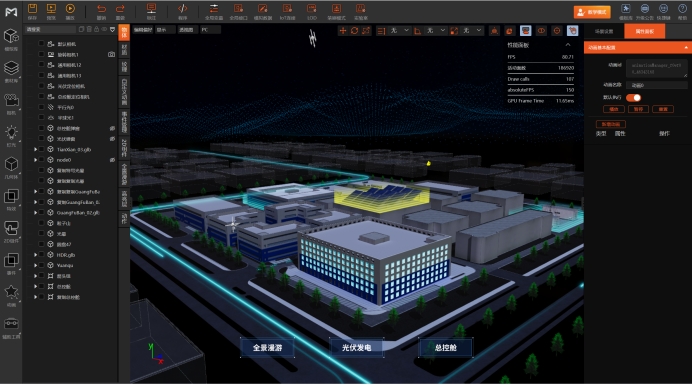Undo the last action
The image size is (692, 385).
101,8
